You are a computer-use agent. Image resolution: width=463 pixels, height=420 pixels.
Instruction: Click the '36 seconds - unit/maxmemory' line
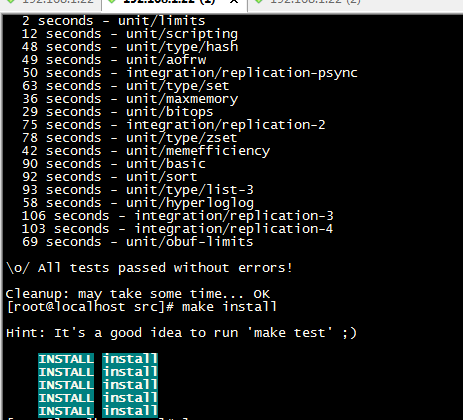click(130, 99)
